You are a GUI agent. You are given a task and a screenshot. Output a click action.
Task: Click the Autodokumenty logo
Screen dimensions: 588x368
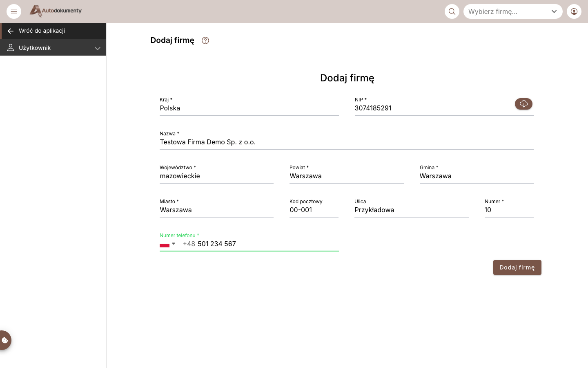(56, 11)
